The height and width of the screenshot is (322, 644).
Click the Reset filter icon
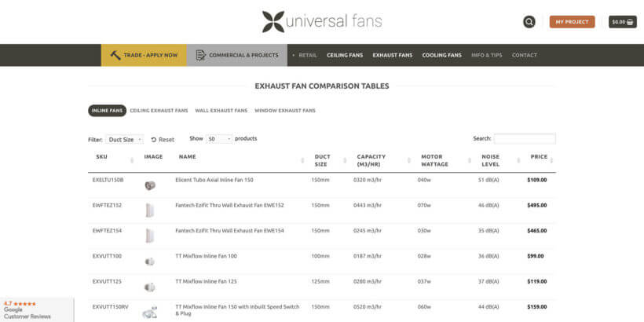[x=154, y=140]
